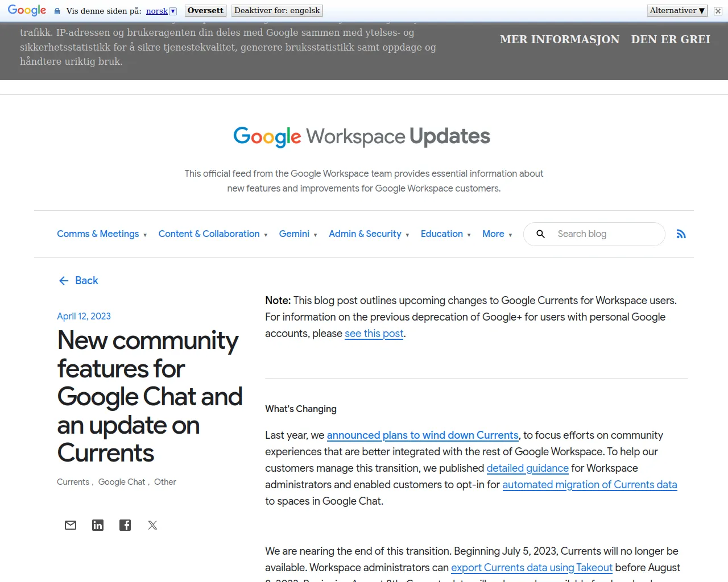The width and height of the screenshot is (728, 582).
Task: Close the Google Translate bar
Action: click(x=718, y=11)
